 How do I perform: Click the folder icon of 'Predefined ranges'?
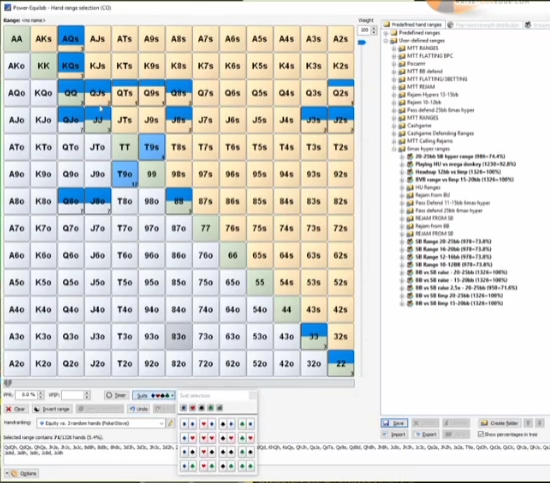pos(394,33)
